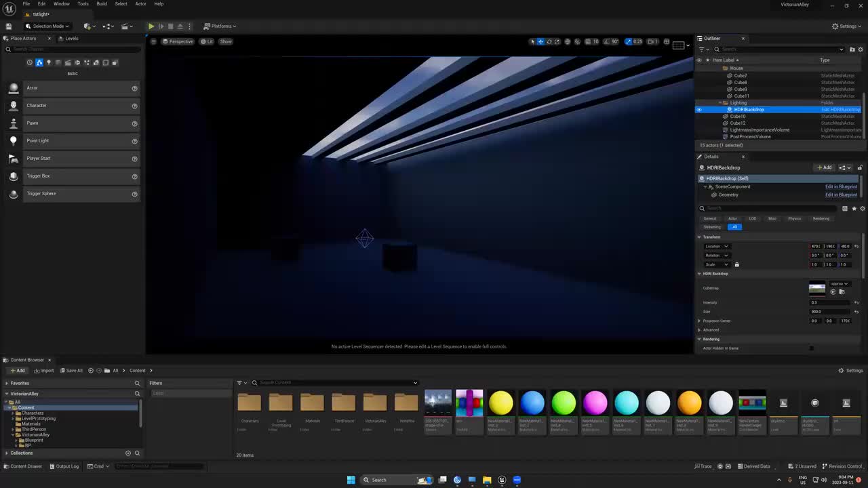Click the Show viewport button

tap(226, 41)
